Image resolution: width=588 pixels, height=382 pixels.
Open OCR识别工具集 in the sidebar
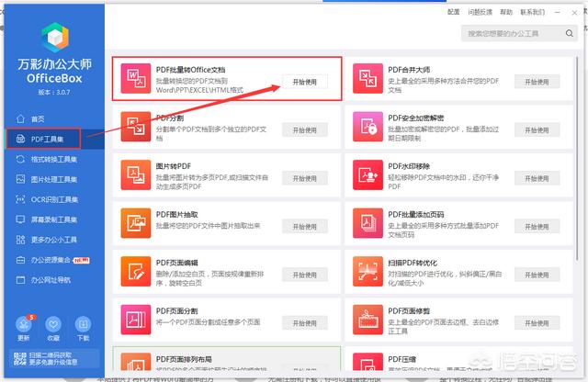click(54, 199)
